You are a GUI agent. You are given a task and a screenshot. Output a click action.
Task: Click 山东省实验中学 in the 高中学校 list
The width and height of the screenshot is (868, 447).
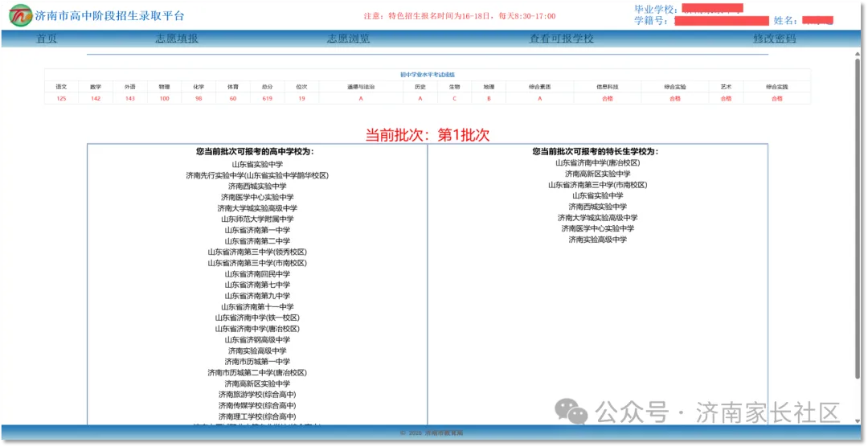pos(257,165)
